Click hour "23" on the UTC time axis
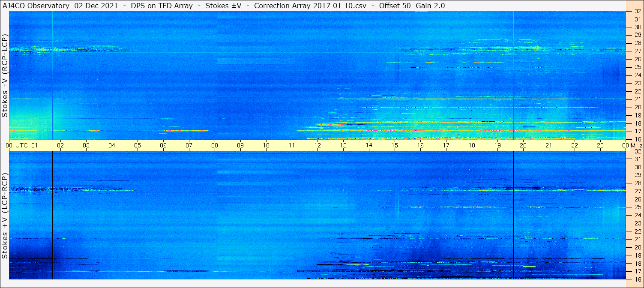This screenshot has height=288, width=644. (x=600, y=145)
